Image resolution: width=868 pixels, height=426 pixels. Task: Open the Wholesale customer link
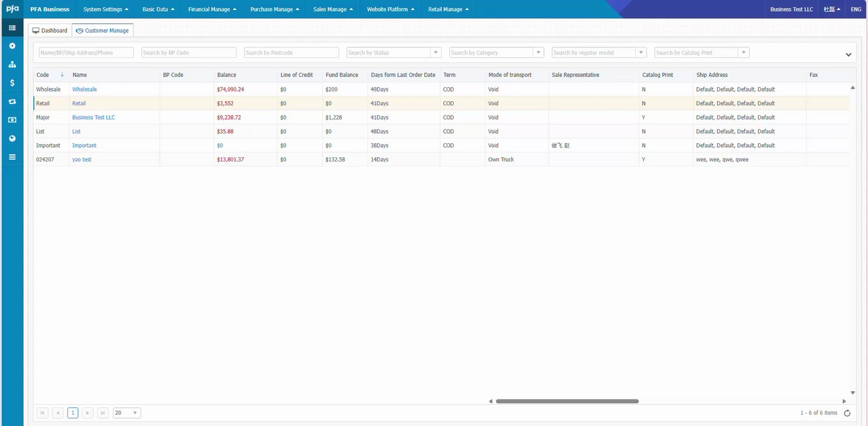pyautogui.click(x=85, y=89)
